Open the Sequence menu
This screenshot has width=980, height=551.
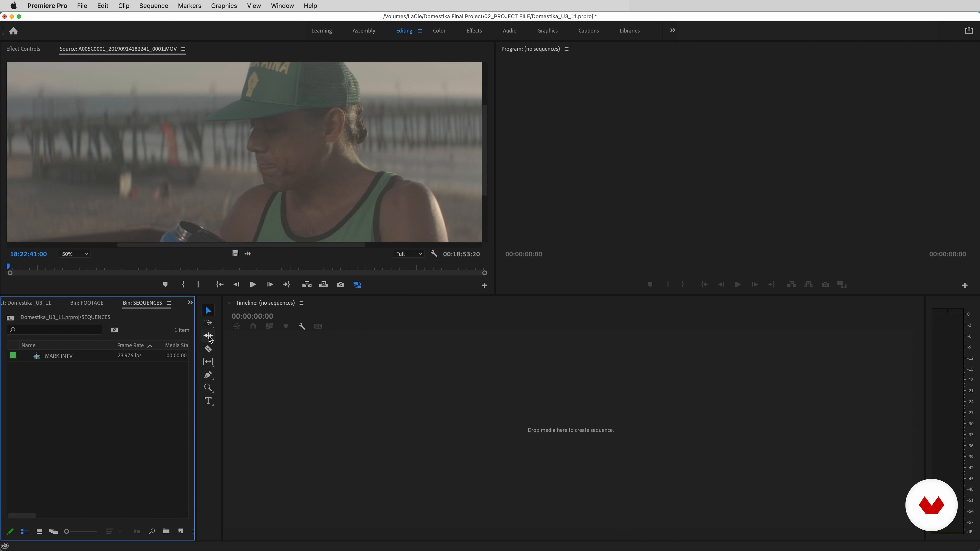point(153,6)
